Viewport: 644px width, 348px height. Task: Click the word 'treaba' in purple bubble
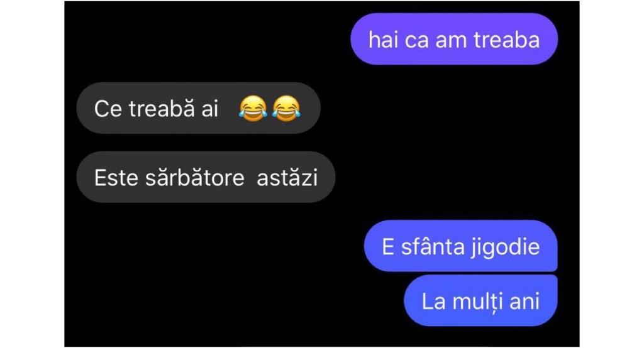click(x=506, y=40)
